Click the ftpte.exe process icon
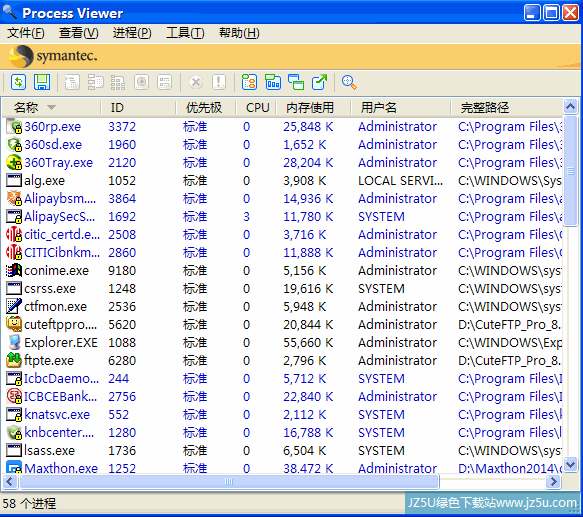The image size is (583, 517). click(x=14, y=360)
